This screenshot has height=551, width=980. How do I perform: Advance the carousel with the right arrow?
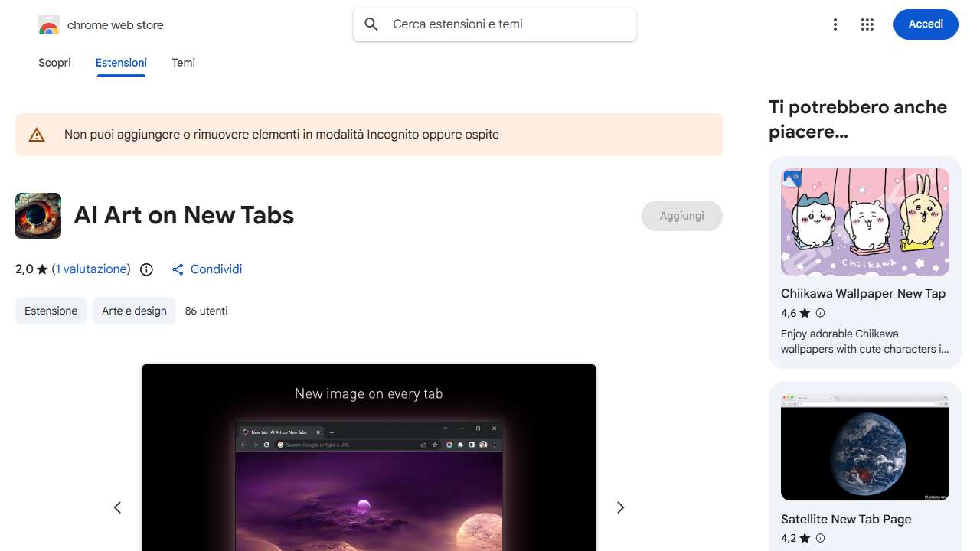click(620, 507)
